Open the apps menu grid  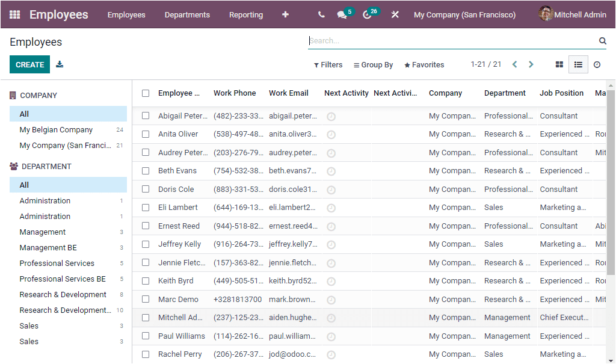click(14, 14)
